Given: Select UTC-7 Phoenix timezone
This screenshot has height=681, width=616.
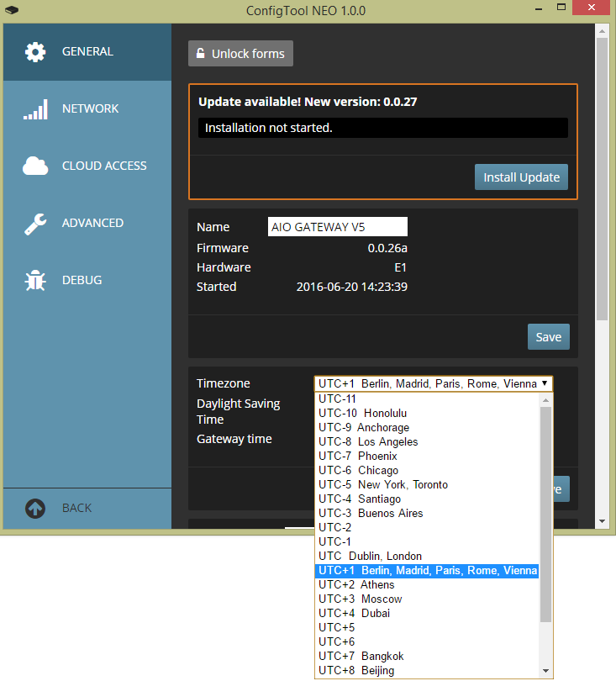Looking at the screenshot, I should click(x=427, y=456).
